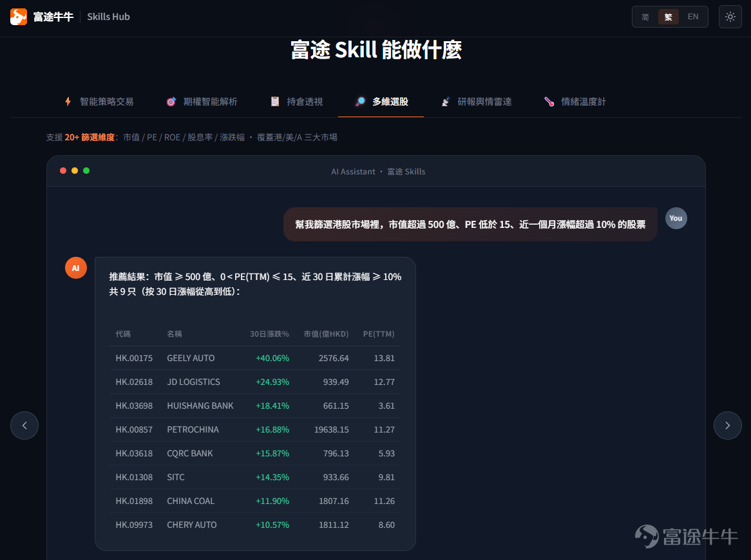Image resolution: width=751 pixels, height=560 pixels.
Task: Click the user message about 港股市場 screening
Action: tap(470, 225)
